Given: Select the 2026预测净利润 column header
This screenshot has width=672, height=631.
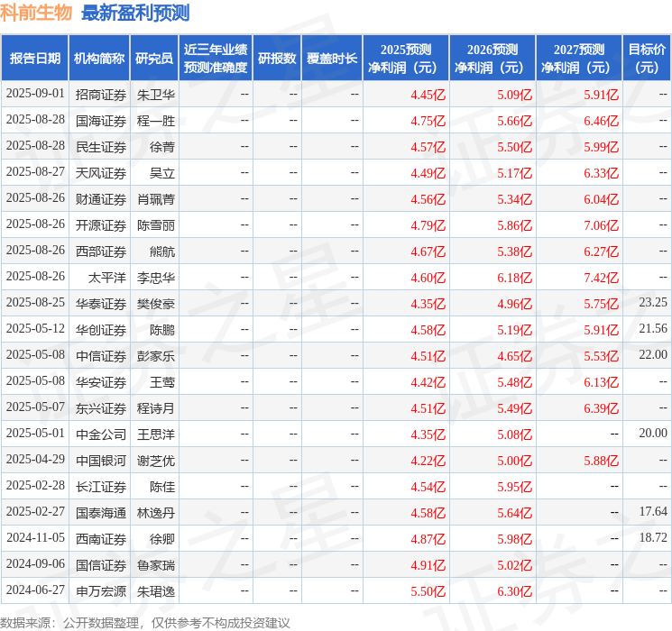Looking at the screenshot, I should (x=492, y=59).
